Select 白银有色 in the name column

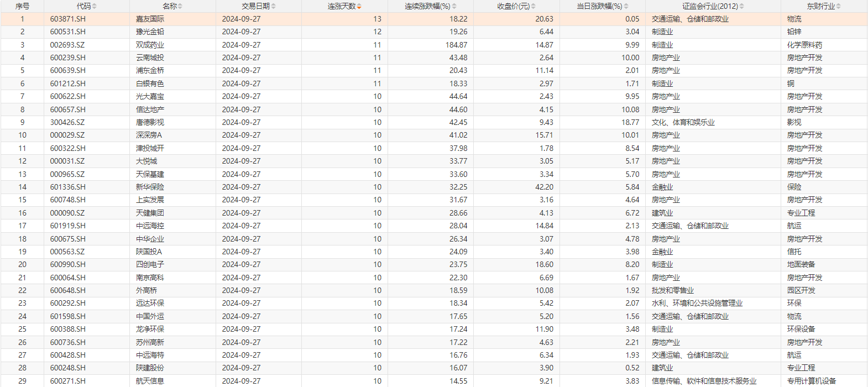coord(150,83)
